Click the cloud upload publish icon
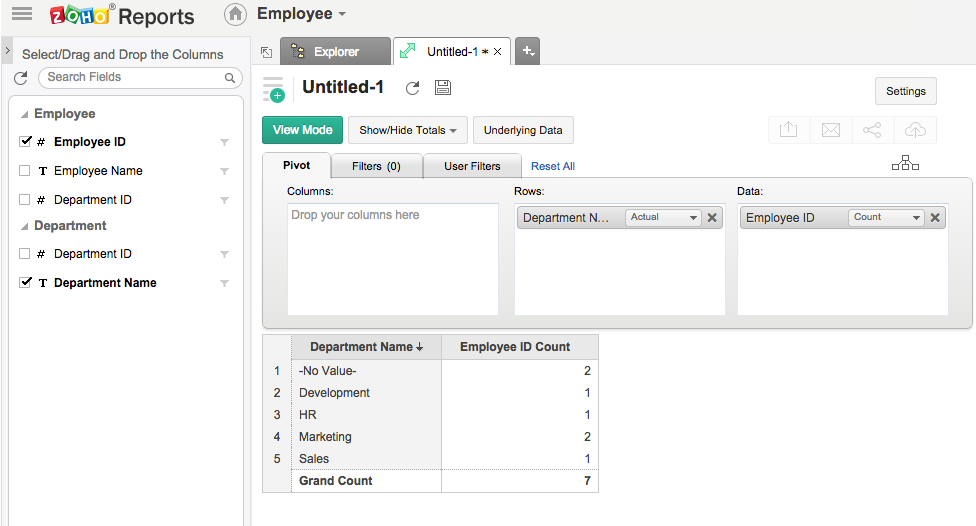Image resolution: width=976 pixels, height=526 pixels. click(x=914, y=130)
